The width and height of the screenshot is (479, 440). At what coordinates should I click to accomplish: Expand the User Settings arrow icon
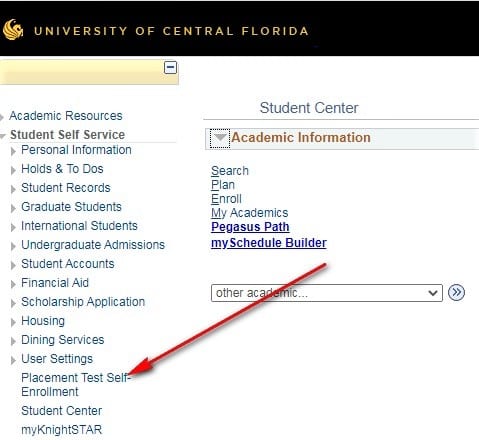click(13, 360)
